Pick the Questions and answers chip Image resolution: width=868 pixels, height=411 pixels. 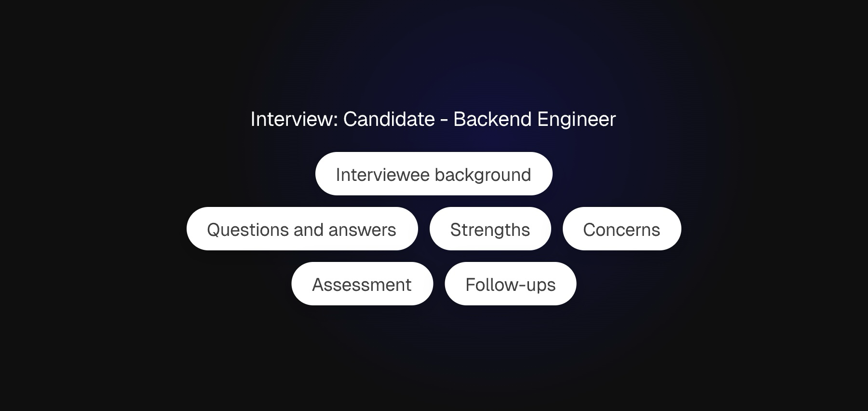302,229
